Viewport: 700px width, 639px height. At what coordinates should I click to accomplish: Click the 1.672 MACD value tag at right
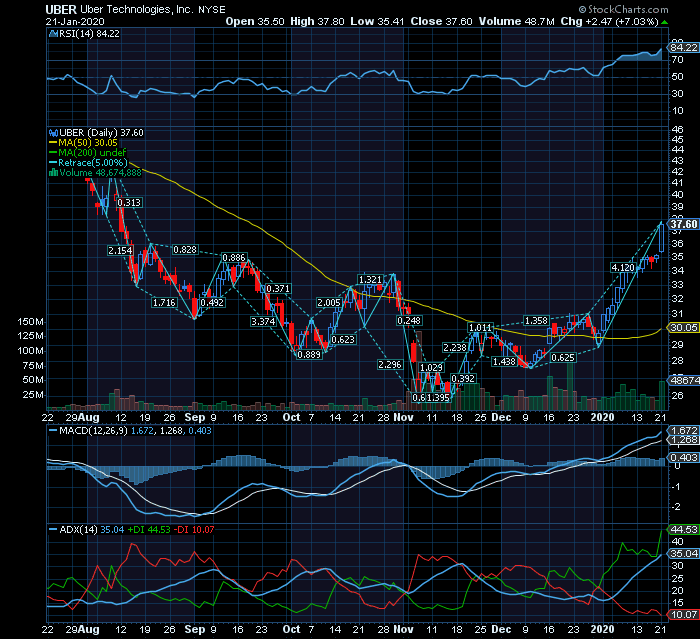(x=683, y=430)
